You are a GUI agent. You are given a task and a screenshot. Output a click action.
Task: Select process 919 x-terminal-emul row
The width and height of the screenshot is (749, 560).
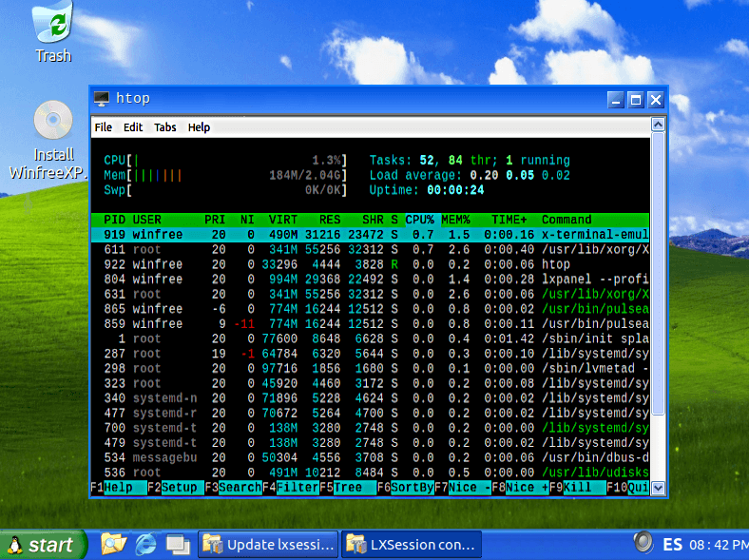370,235
